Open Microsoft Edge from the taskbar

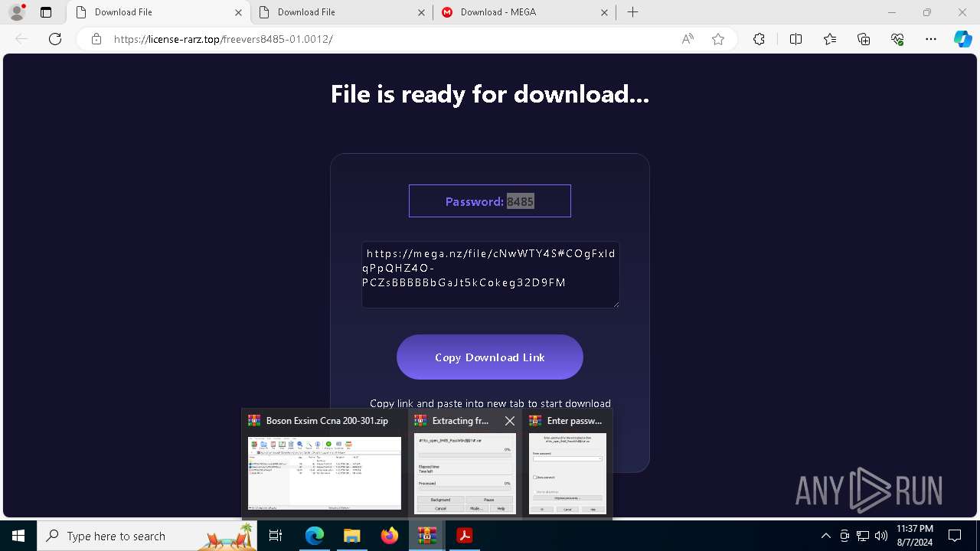coord(315,536)
